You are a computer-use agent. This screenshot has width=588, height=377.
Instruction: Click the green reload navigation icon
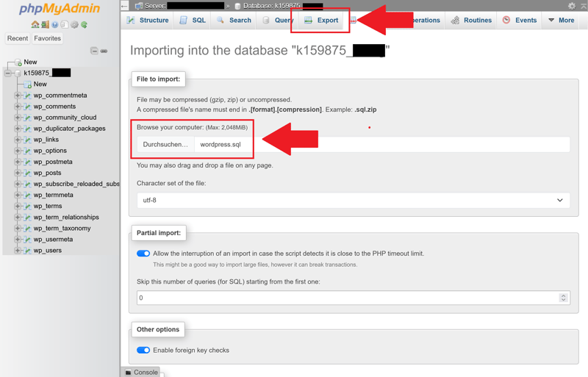coord(85,25)
